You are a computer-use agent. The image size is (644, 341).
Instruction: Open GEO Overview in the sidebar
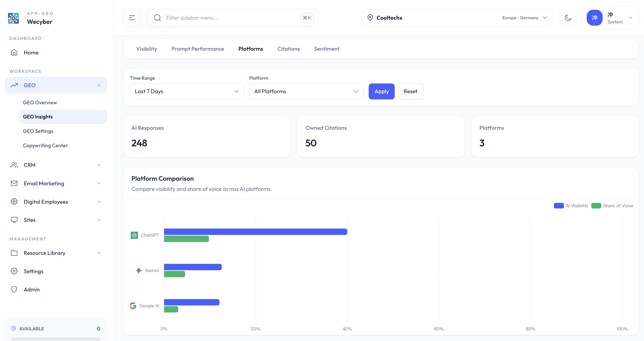(63, 102)
